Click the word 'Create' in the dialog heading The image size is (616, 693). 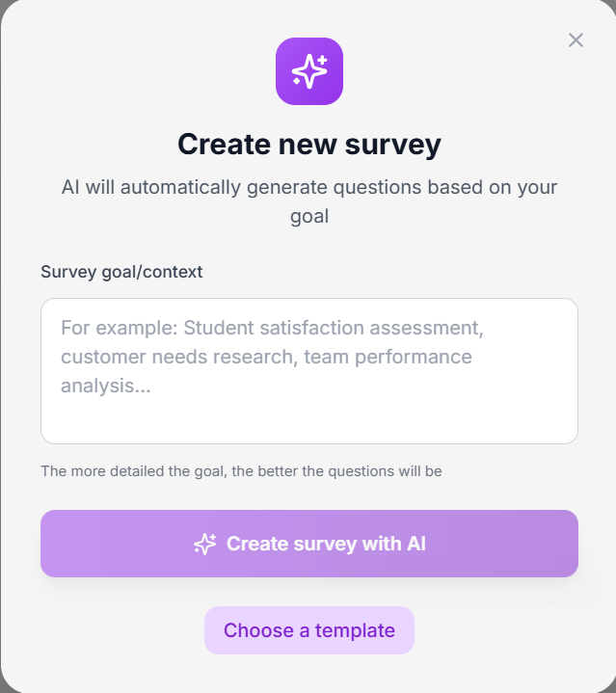[x=224, y=144]
